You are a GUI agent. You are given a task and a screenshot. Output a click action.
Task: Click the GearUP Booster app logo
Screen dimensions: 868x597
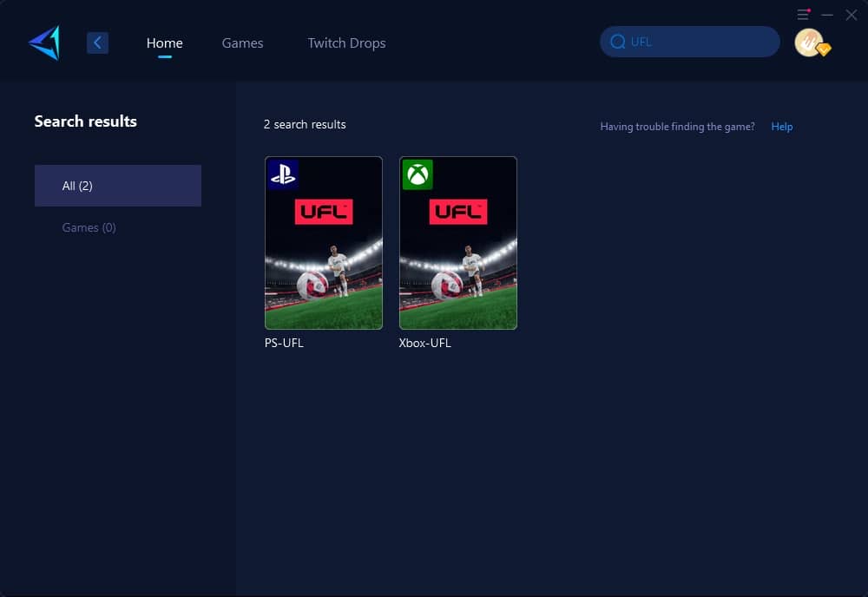coord(43,40)
